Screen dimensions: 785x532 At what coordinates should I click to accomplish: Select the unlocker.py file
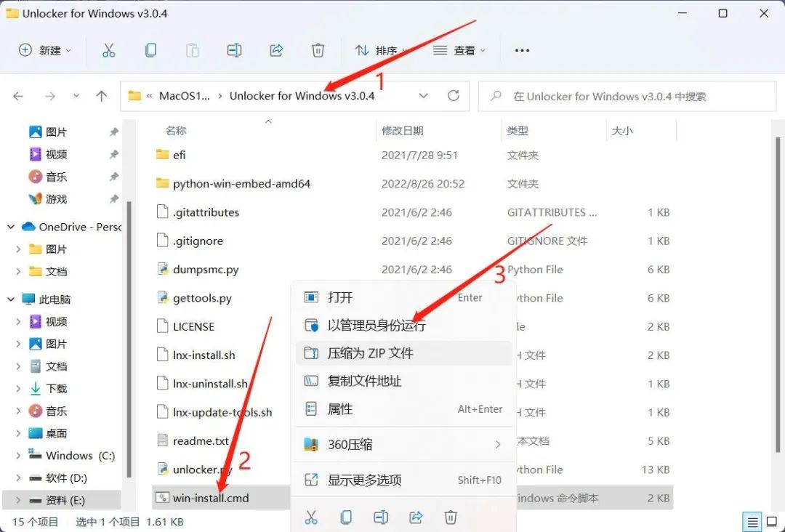click(195, 469)
